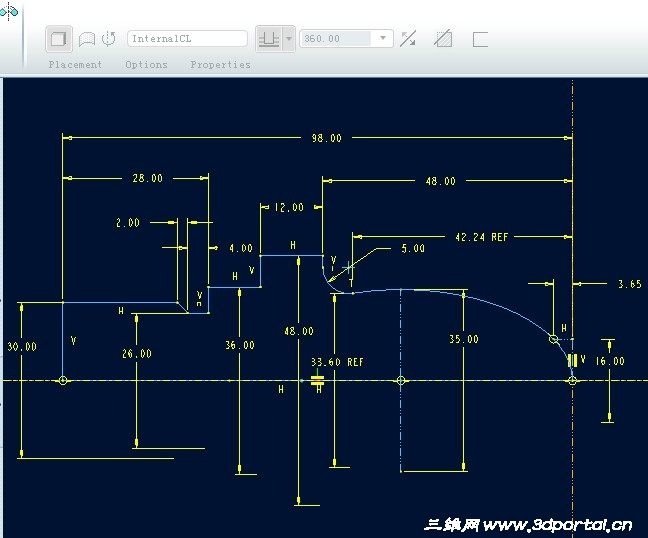Viewport: 648px width, 538px height.
Task: Select the 16.00 dimension value
Action: click(610, 361)
